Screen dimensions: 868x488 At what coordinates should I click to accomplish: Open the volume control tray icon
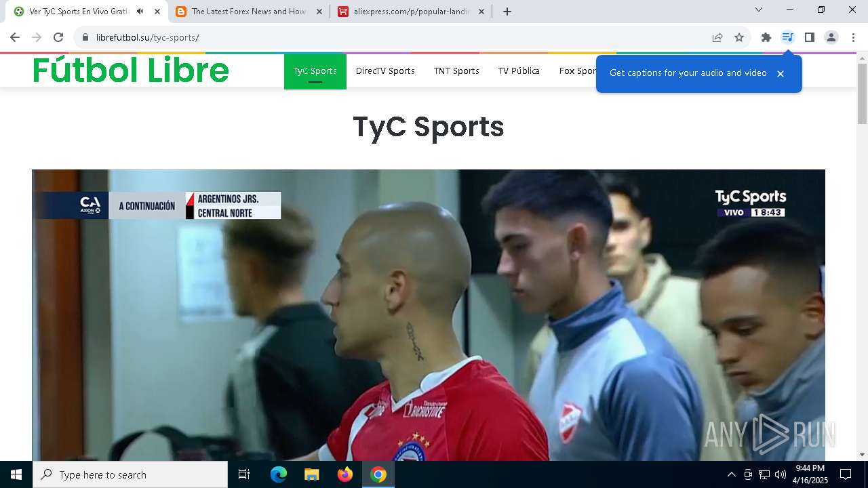tap(780, 474)
